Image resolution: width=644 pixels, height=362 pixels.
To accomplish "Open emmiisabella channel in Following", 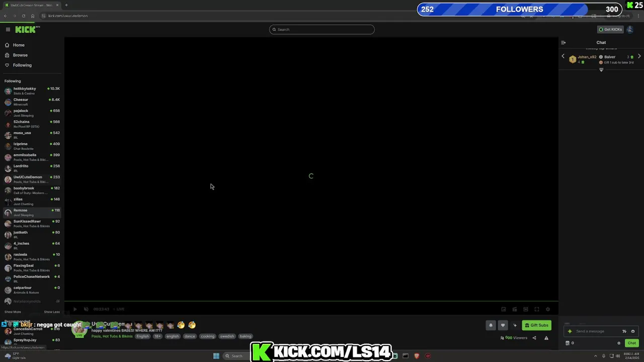I will click(32, 157).
